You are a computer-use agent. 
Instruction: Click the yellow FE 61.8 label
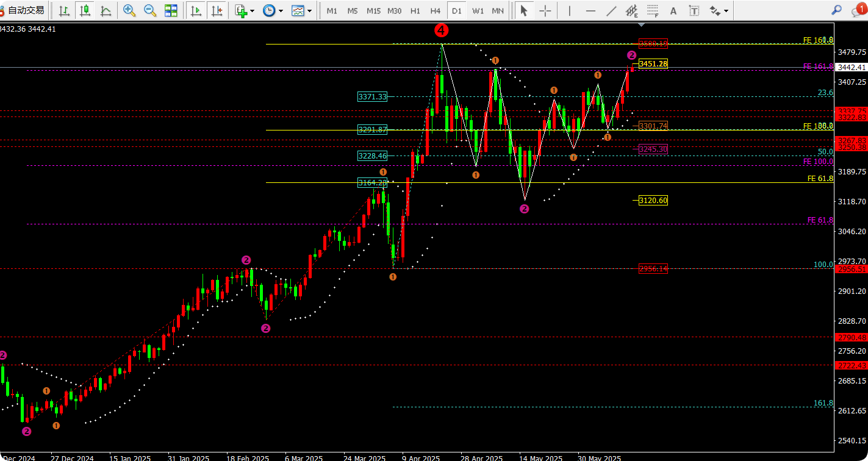(x=820, y=179)
